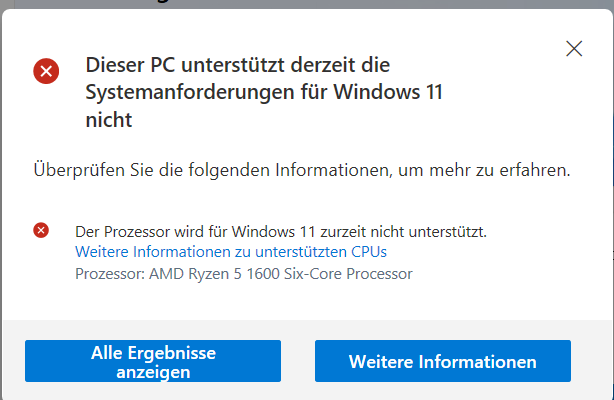Click the phrase um mehr zu erfahren

(x=484, y=170)
